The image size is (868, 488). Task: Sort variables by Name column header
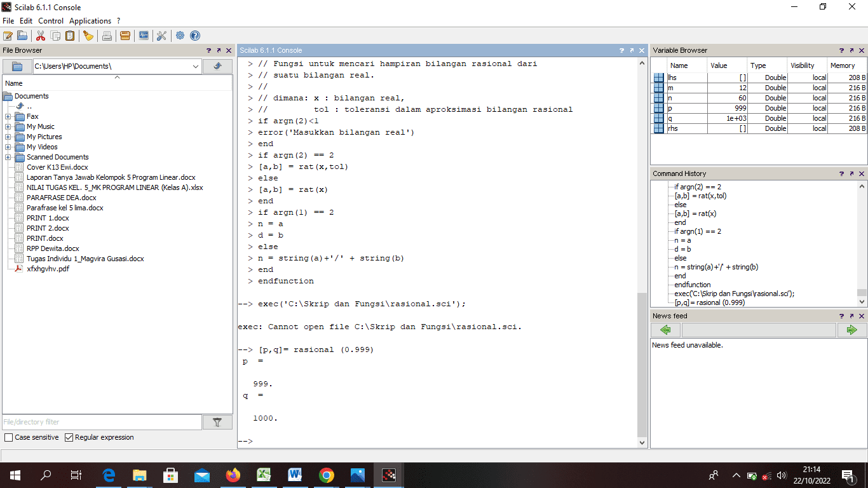(687, 65)
